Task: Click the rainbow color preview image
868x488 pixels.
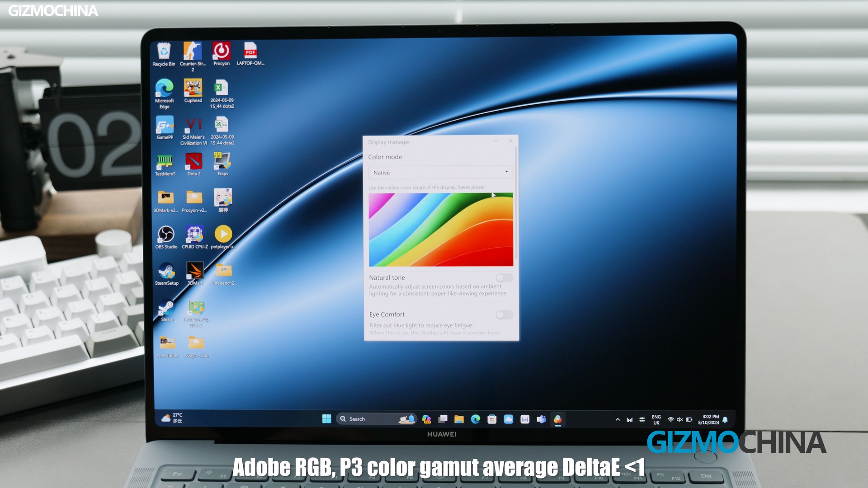Action: coord(441,230)
